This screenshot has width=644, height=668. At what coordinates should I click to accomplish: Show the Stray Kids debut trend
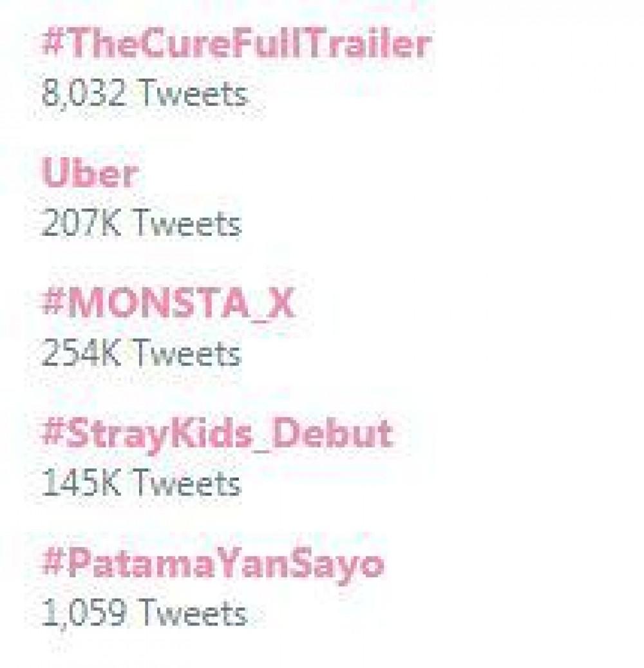click(x=216, y=434)
